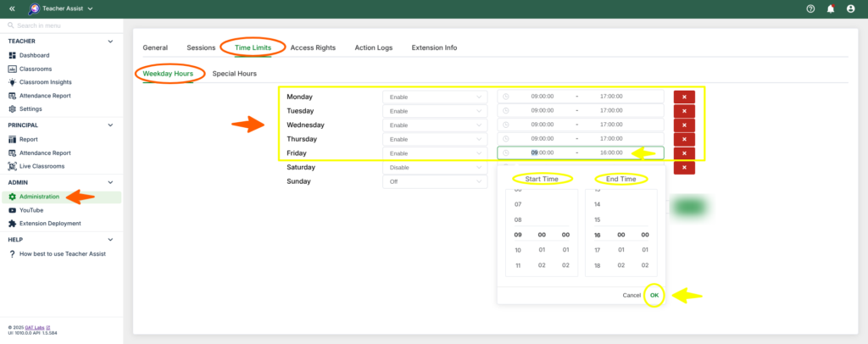This screenshot has width=868, height=344.
Task: Switch to the Extension Info tab
Action: (434, 47)
